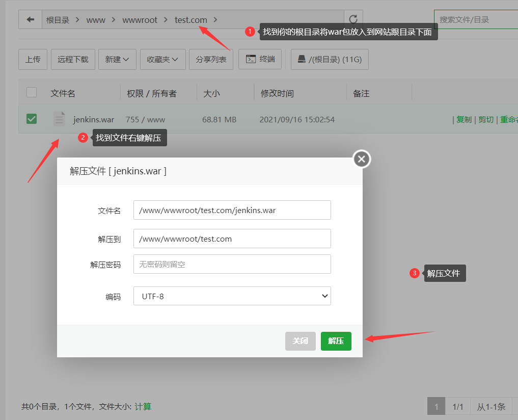Open the 新建 dropdown menu
Screen dimensions: 518x420
(x=117, y=59)
